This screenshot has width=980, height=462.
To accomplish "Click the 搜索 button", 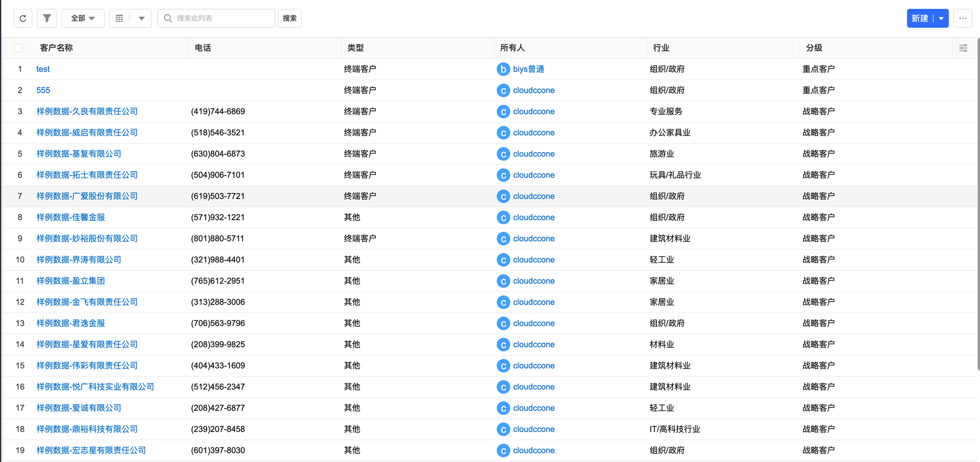I will [x=290, y=19].
